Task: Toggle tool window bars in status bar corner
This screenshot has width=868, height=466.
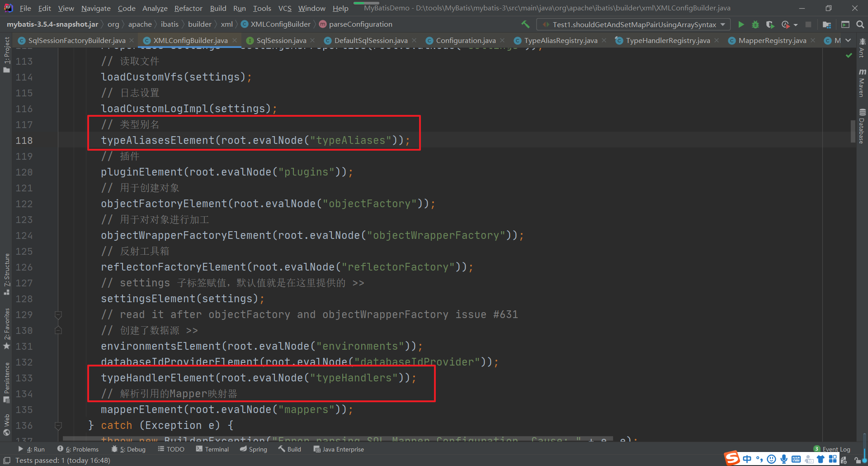Action: click(x=7, y=461)
